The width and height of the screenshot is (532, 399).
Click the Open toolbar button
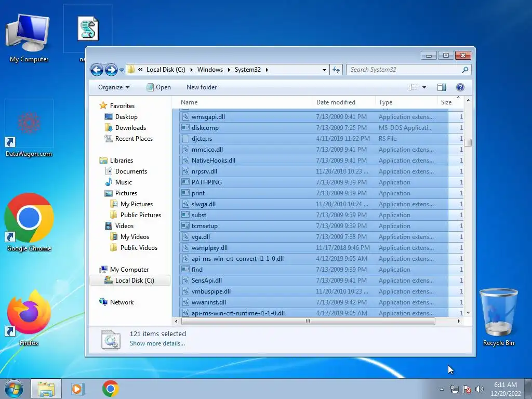coord(158,87)
